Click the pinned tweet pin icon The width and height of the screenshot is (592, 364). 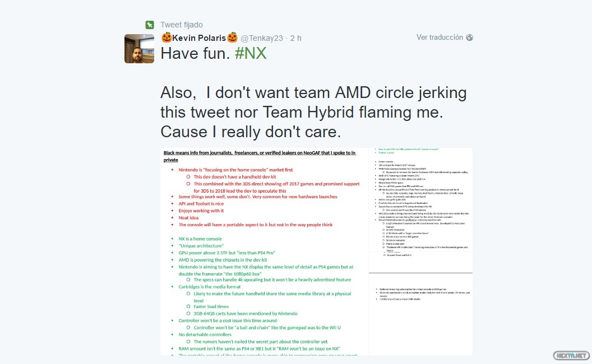coord(150,25)
